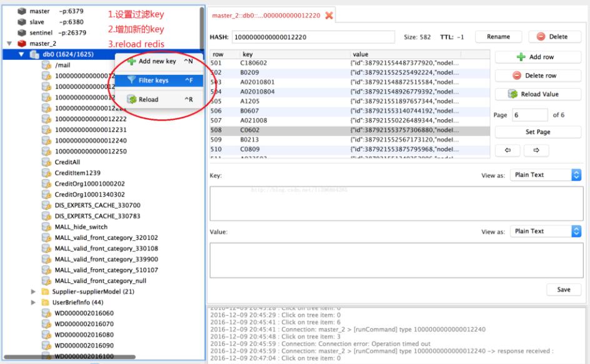This screenshot has height=364, width=590.
Task: Choose 'Filter keys' in context menu
Action: click(x=153, y=80)
